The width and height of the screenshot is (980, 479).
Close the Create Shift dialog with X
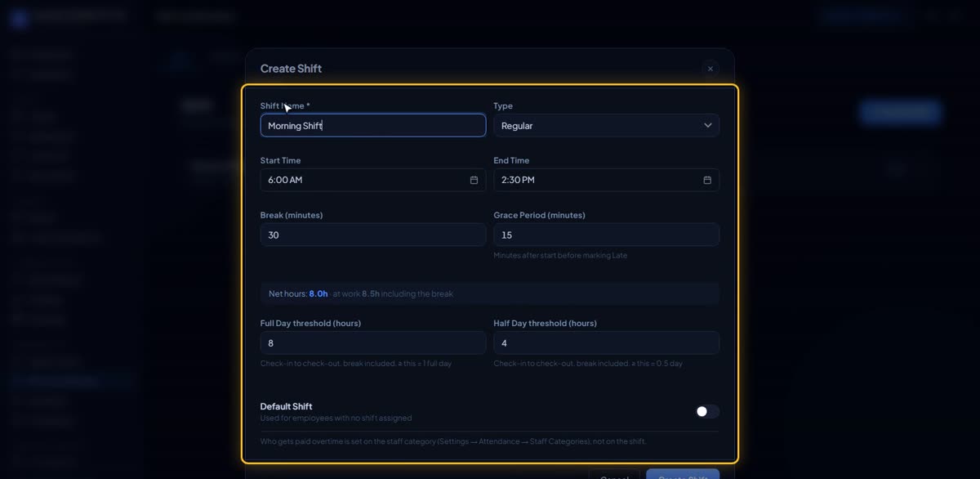point(710,69)
